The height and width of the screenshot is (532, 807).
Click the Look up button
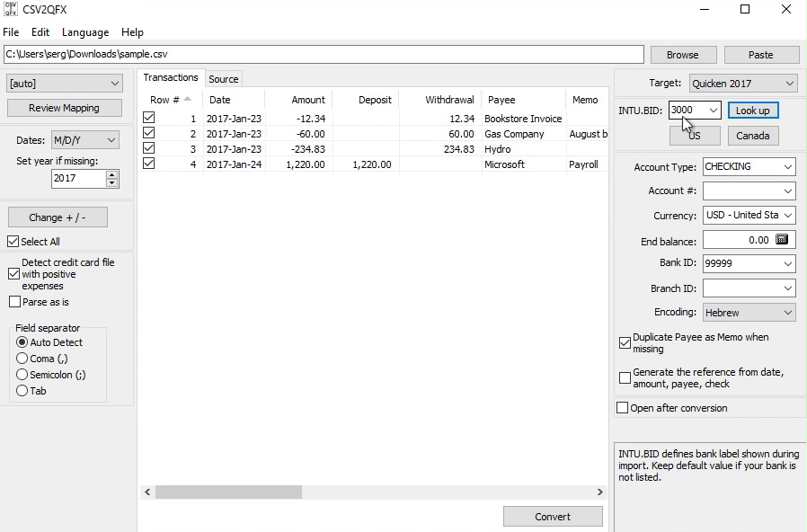click(753, 111)
